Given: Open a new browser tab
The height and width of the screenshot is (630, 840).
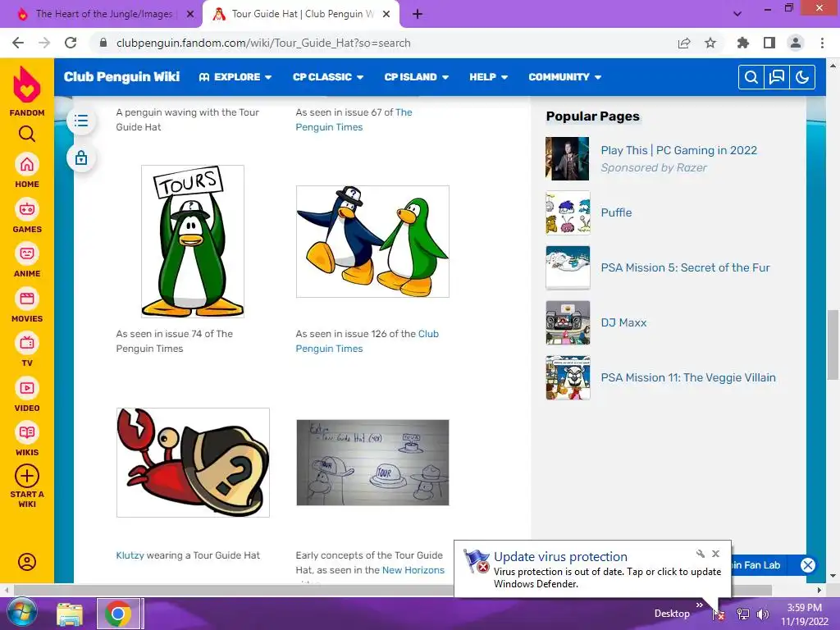Looking at the screenshot, I should pyautogui.click(x=418, y=14).
